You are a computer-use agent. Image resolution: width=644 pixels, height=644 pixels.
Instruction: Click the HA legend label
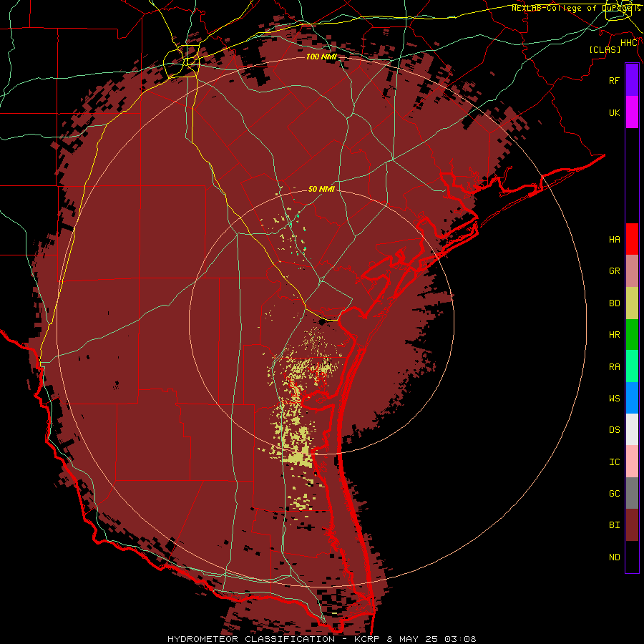coord(614,240)
